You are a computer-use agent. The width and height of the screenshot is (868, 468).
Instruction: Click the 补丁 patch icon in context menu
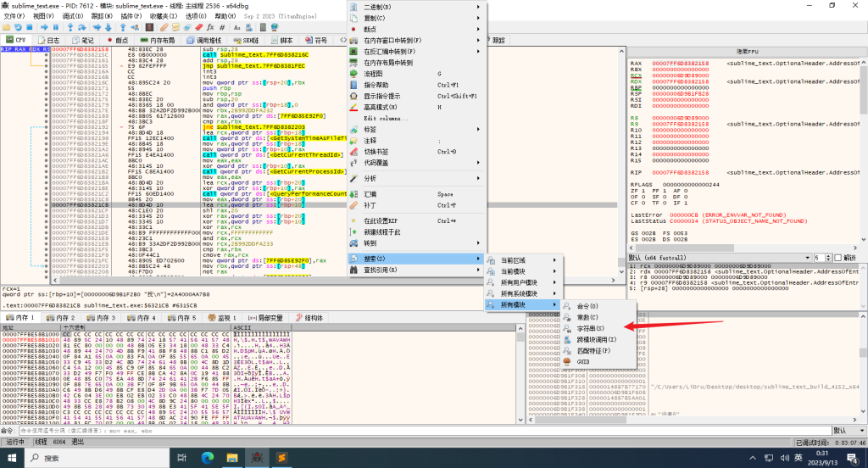pyautogui.click(x=355, y=205)
